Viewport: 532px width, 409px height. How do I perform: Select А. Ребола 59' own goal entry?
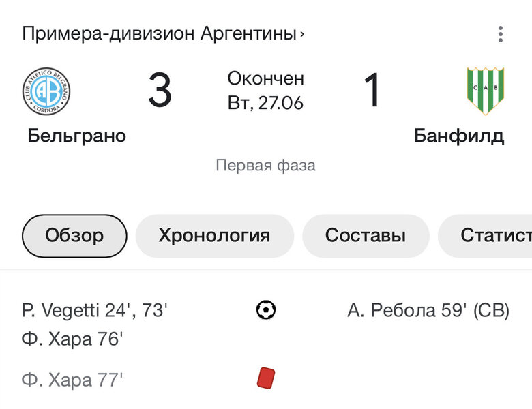pyautogui.click(x=428, y=311)
